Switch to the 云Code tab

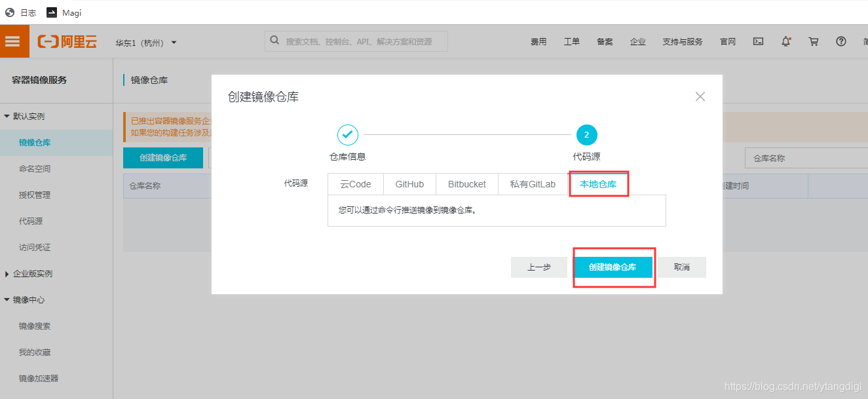click(x=356, y=184)
